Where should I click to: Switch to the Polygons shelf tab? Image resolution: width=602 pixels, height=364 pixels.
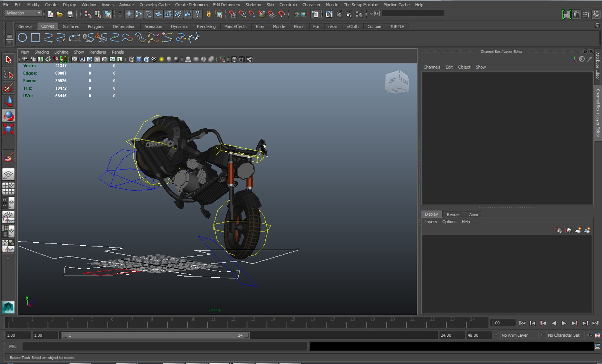click(x=96, y=26)
